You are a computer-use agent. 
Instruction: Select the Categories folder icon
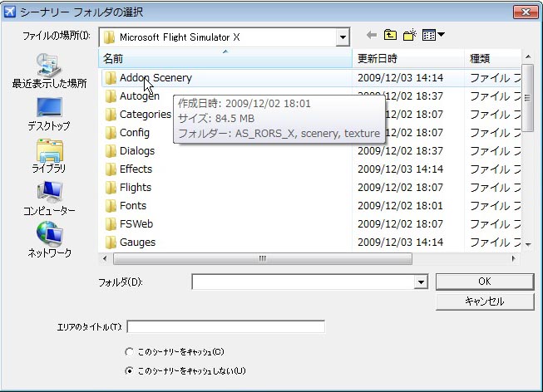pos(111,115)
